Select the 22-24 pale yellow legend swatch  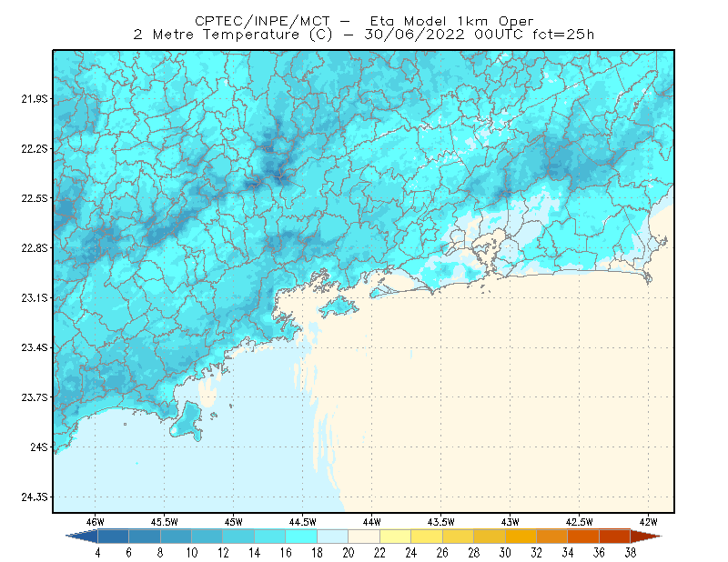[x=396, y=537]
